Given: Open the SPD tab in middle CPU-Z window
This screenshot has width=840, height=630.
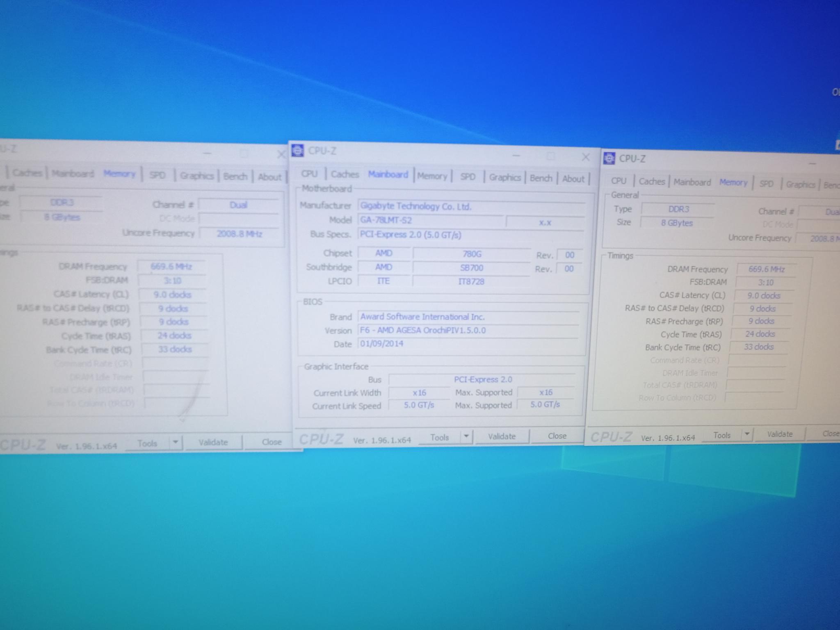Looking at the screenshot, I should pyautogui.click(x=468, y=177).
